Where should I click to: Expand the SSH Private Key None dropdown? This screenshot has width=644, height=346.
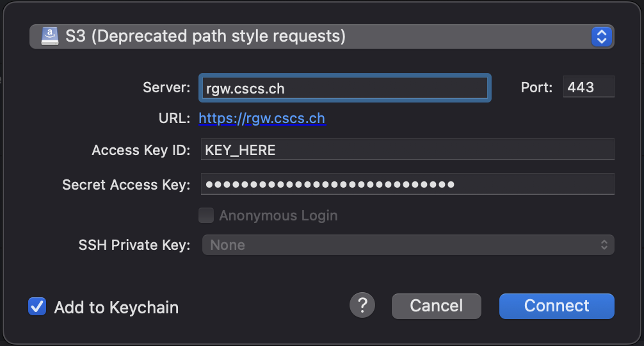(408, 245)
